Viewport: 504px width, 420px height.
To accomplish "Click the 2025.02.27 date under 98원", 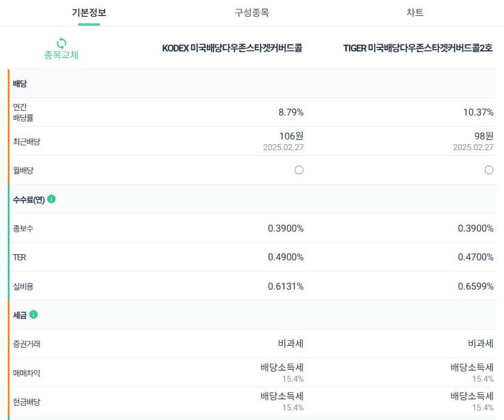I will (x=473, y=147).
